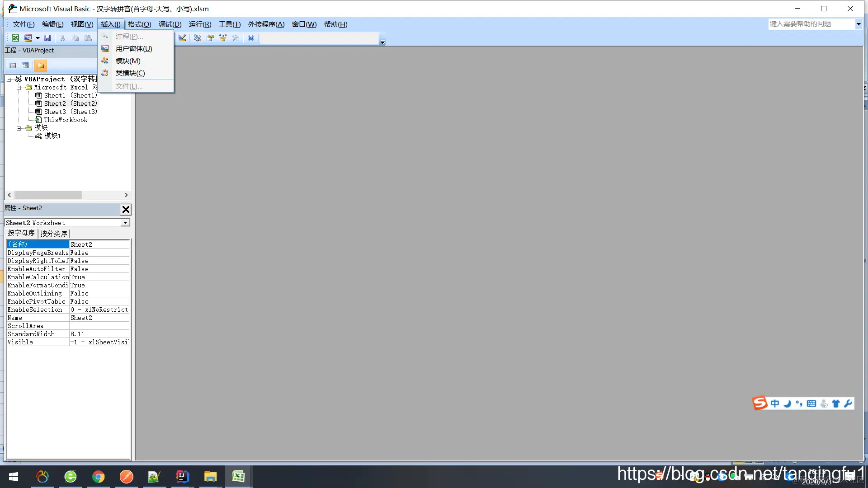Open the 视图(V) menu
This screenshot has height=488, width=868.
82,24
